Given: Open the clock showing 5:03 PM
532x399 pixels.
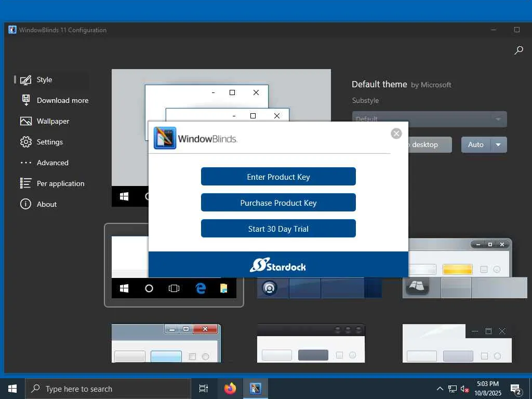Looking at the screenshot, I should point(488,389).
